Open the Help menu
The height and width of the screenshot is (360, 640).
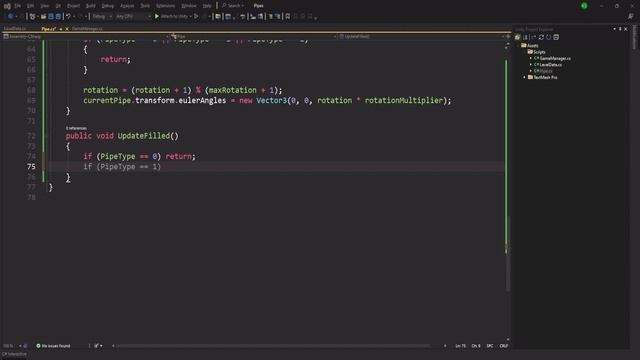coord(207,6)
